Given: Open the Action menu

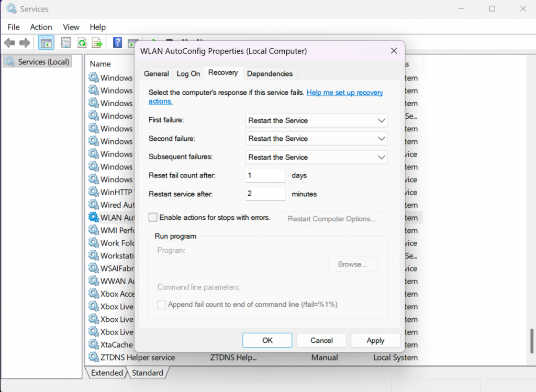Looking at the screenshot, I should point(41,27).
